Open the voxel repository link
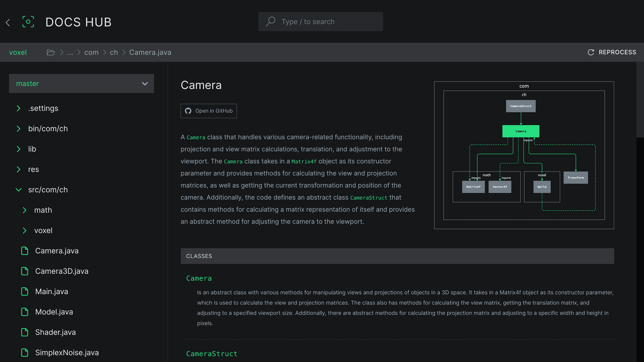Image resolution: width=644 pixels, height=362 pixels. [18, 52]
